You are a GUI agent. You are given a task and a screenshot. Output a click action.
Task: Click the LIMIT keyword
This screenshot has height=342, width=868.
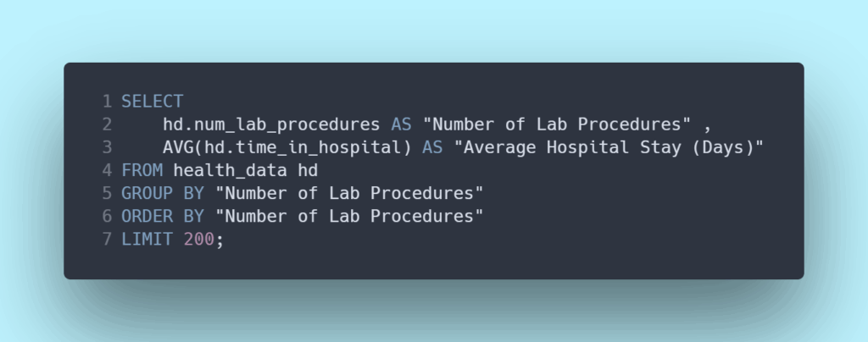pyautogui.click(x=147, y=239)
